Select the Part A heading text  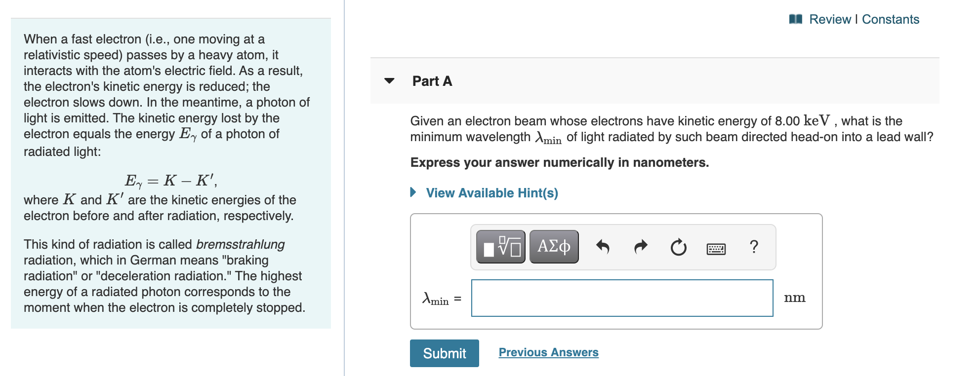click(431, 80)
